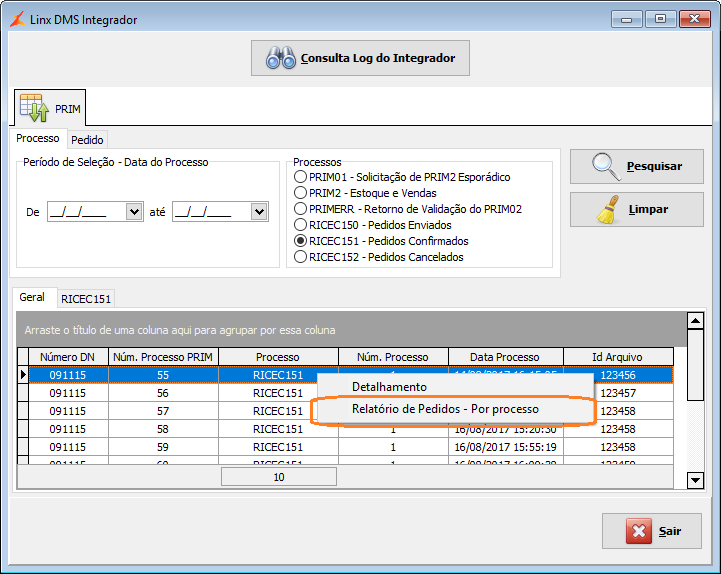Minimize the Linx DMS Integrador window
This screenshot has height=574, width=721.
(x=626, y=19)
